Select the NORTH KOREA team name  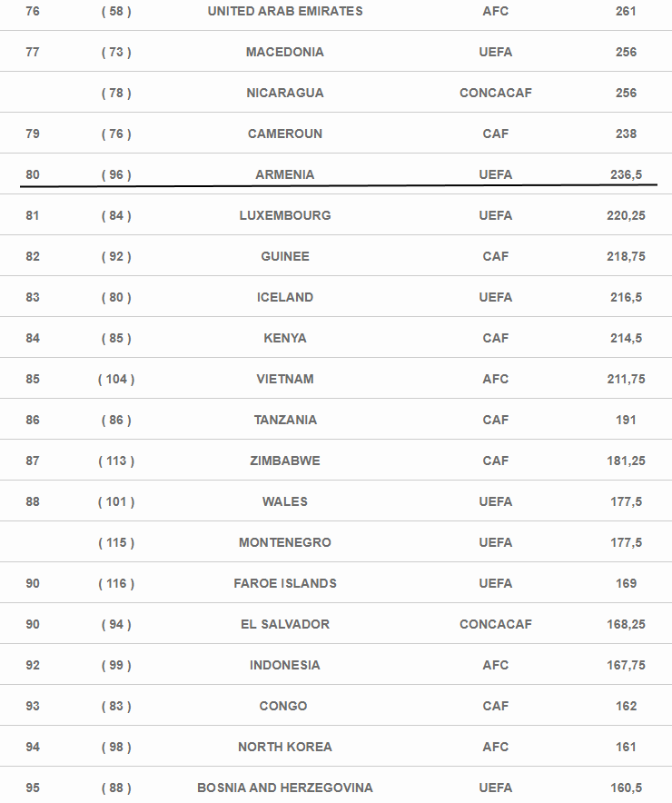point(285,748)
